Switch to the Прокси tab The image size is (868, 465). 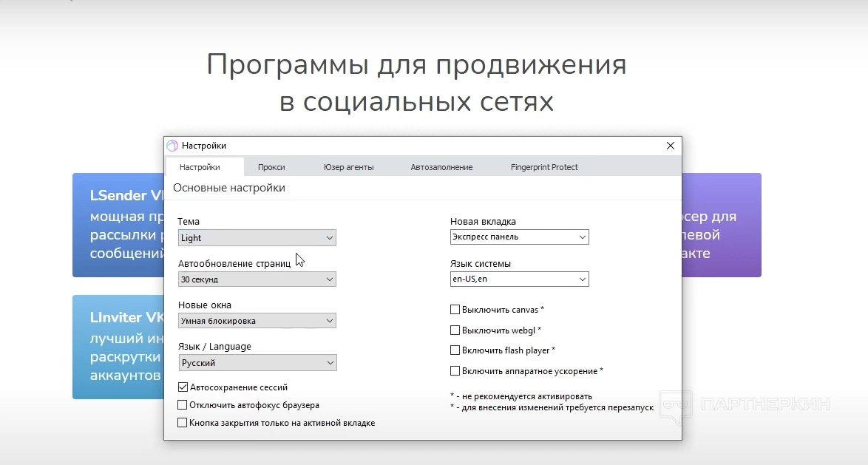(x=271, y=167)
